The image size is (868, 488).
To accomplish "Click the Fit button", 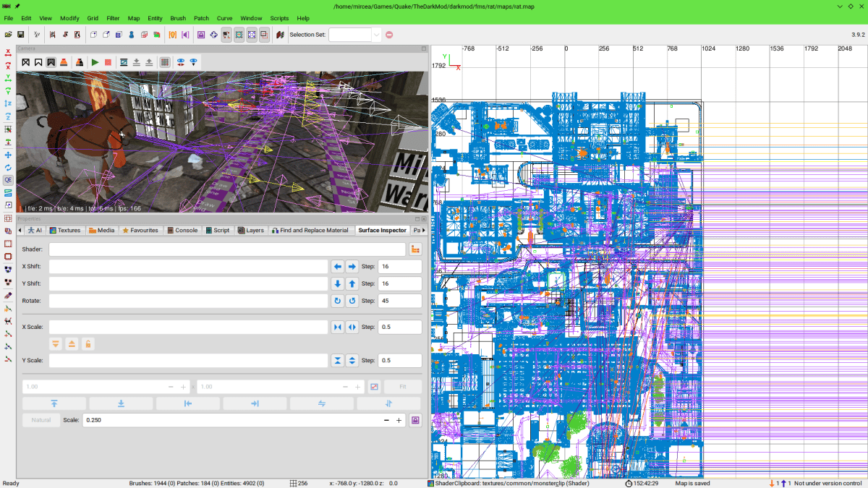I will [x=402, y=387].
